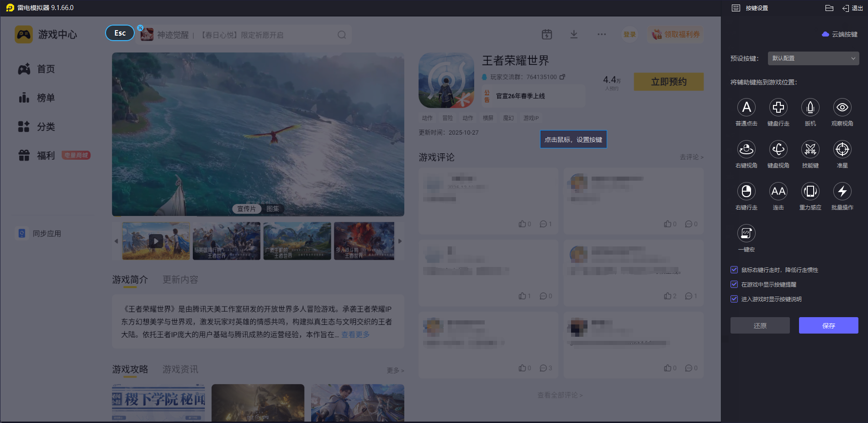Select the 键盘行走 D-pad key icon
The height and width of the screenshot is (423, 868).
pyautogui.click(x=778, y=108)
